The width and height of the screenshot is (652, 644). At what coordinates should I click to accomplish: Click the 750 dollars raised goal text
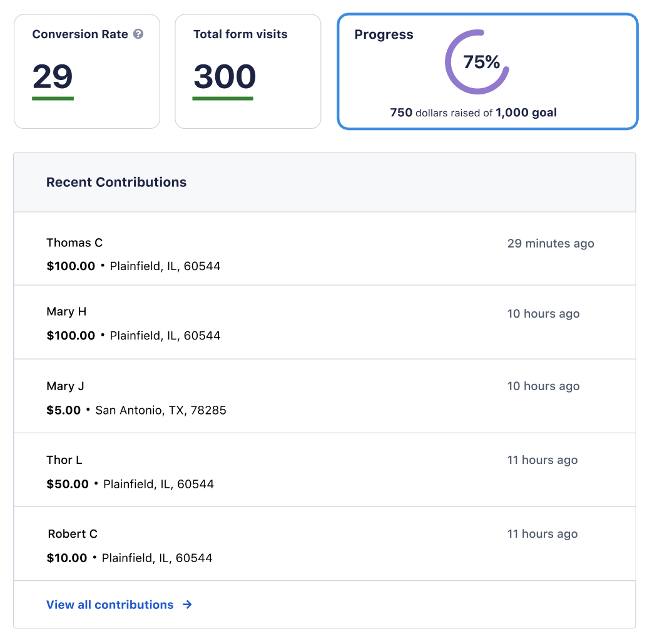pos(473,113)
